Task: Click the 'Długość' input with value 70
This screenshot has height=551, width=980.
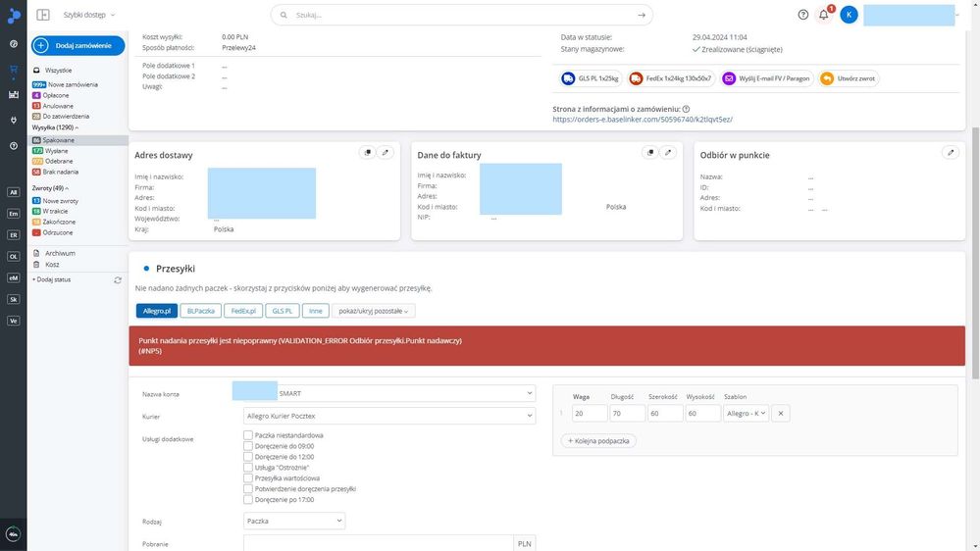Action: (x=627, y=413)
